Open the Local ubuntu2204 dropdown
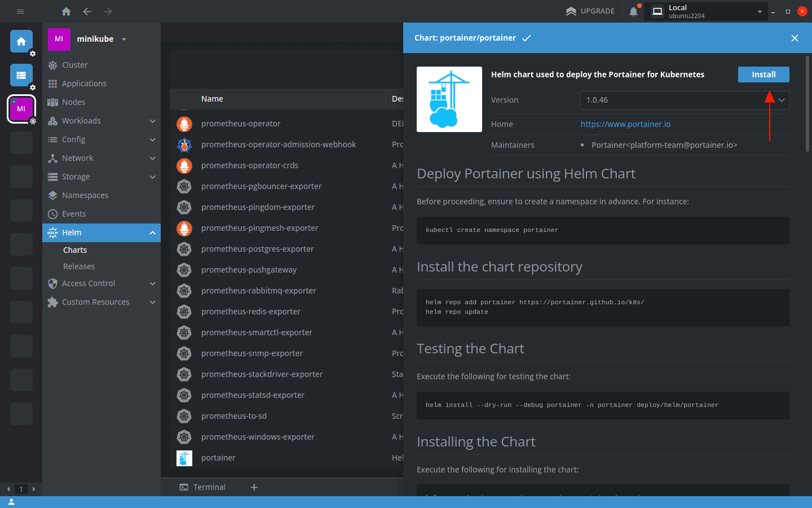 point(707,11)
